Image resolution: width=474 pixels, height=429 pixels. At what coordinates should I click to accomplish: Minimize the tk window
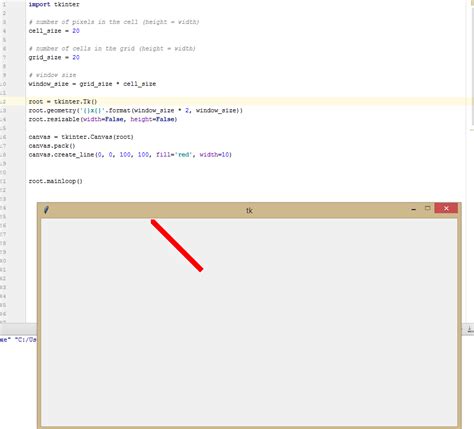click(x=414, y=209)
